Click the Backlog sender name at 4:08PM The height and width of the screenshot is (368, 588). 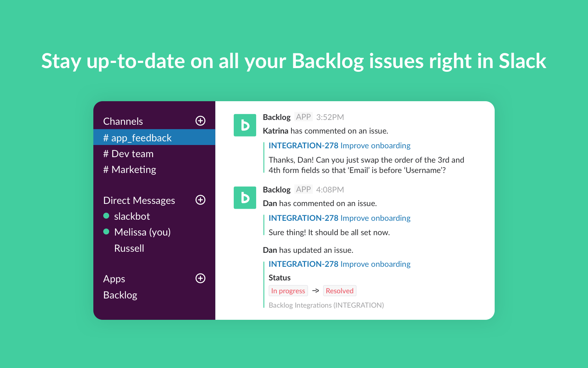277,190
